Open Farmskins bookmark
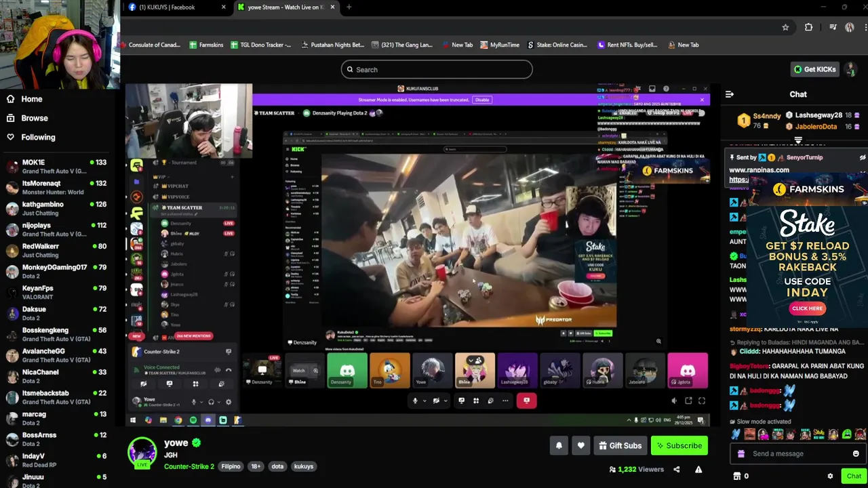The image size is (868, 488). [x=206, y=45]
